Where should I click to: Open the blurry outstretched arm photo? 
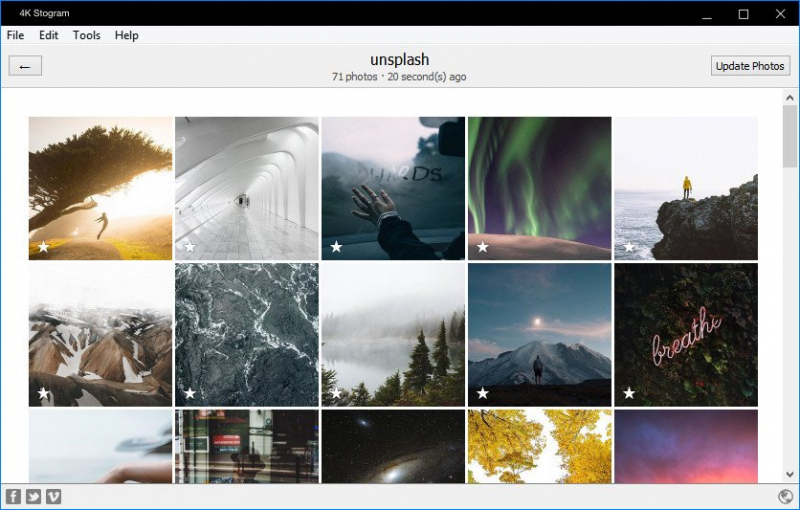101,446
